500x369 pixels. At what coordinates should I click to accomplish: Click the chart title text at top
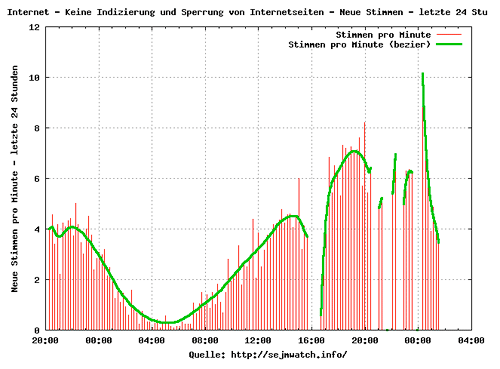pos(247,12)
